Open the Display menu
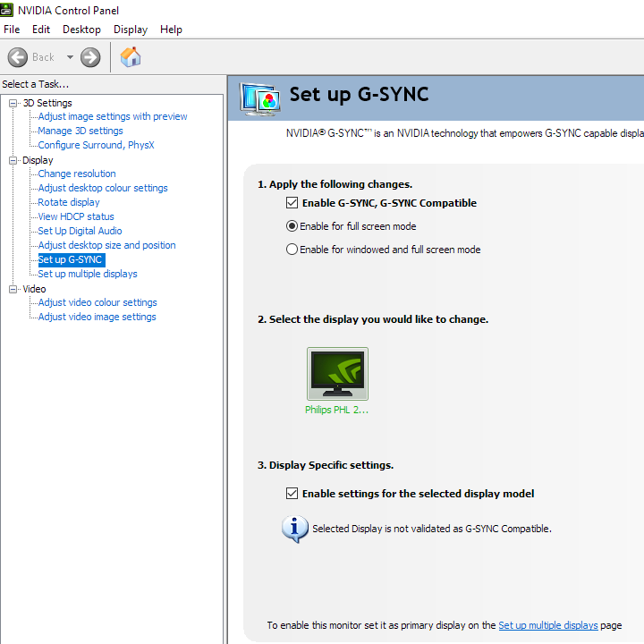 (131, 30)
